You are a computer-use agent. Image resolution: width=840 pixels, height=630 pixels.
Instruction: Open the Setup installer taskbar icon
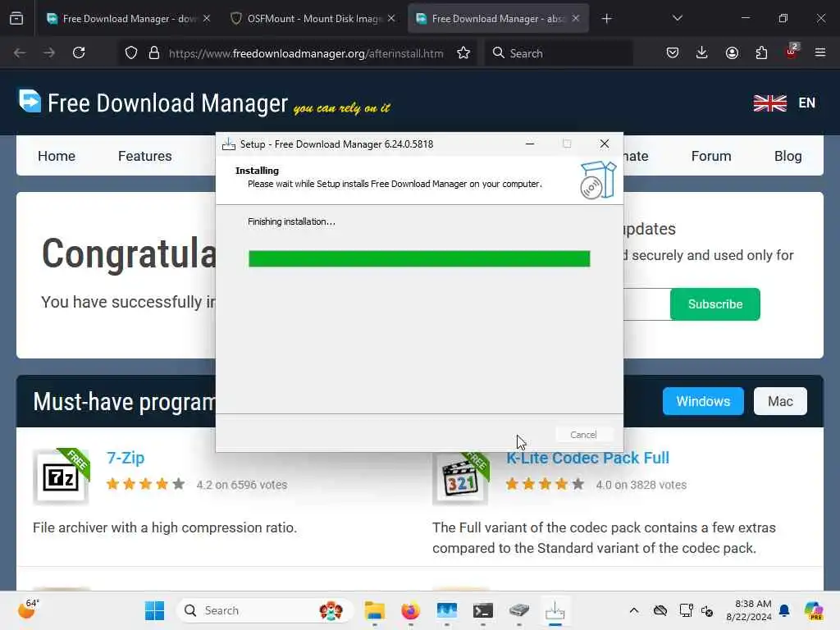click(x=555, y=610)
